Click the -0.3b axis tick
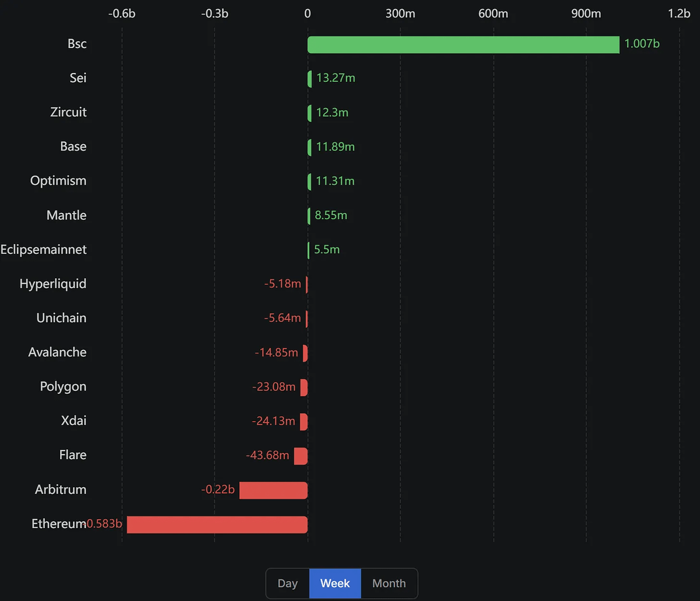The width and height of the screenshot is (700, 601). 215,13
